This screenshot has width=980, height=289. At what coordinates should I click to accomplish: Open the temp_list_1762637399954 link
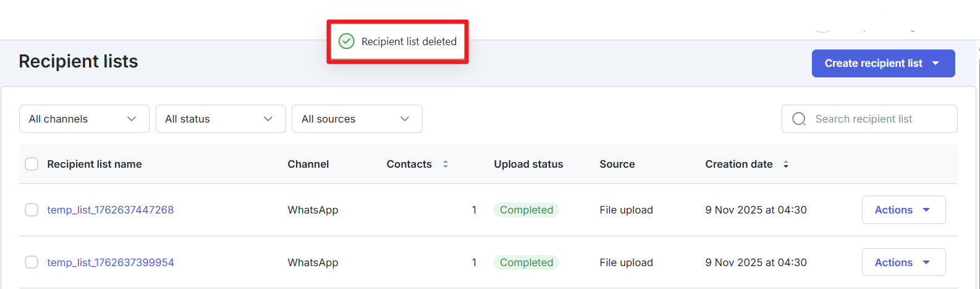pyautogui.click(x=111, y=262)
